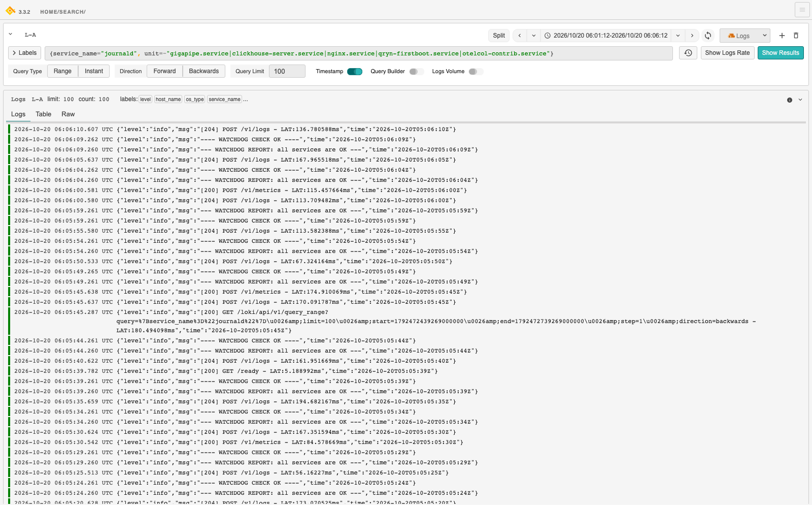Click the Show Results button

pyautogui.click(x=781, y=53)
